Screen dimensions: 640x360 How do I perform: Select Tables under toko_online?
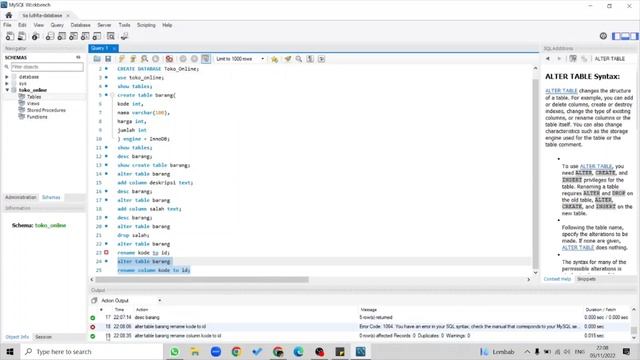pos(34,97)
